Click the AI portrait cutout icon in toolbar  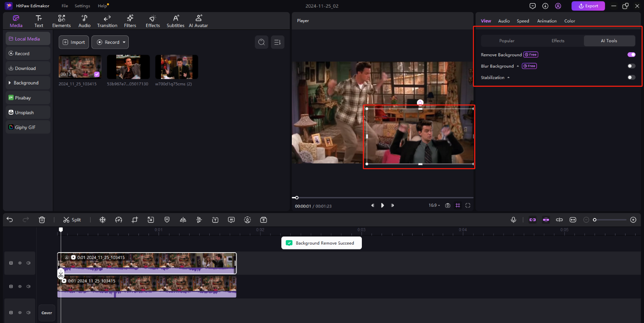[x=248, y=220]
